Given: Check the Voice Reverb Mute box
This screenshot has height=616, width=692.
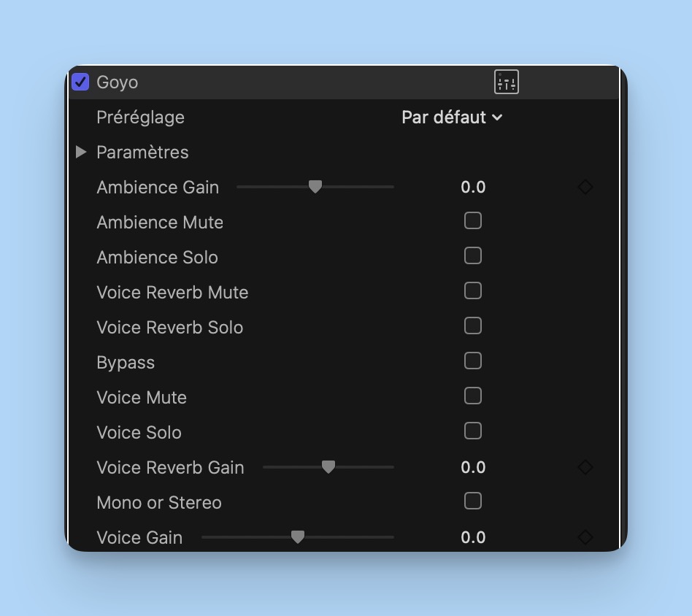Looking at the screenshot, I should pyautogui.click(x=473, y=290).
